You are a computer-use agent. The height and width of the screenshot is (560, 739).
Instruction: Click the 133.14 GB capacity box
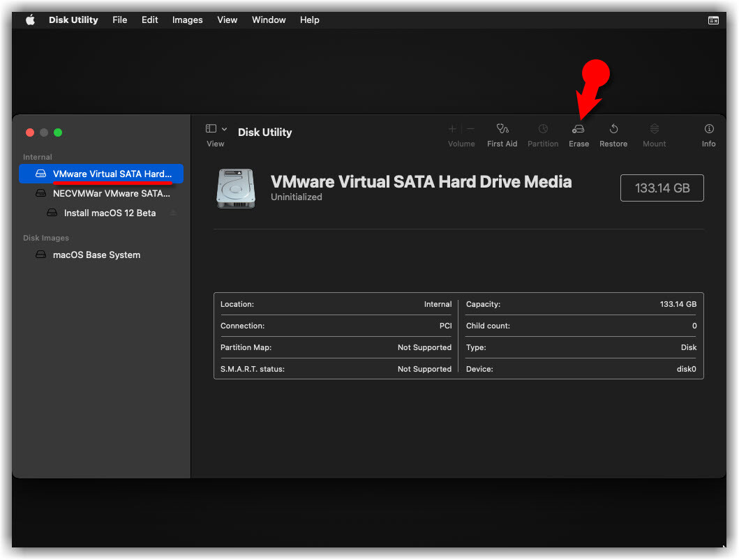(662, 188)
